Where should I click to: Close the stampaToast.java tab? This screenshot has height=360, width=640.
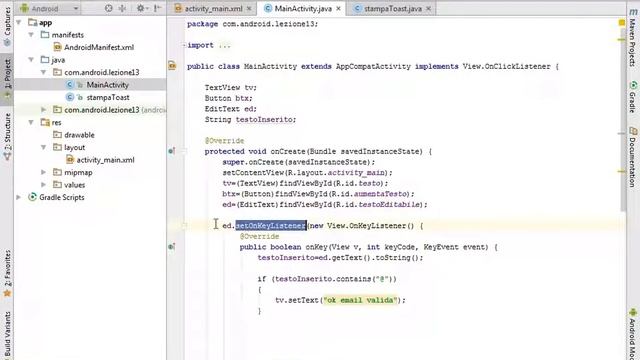click(x=428, y=9)
